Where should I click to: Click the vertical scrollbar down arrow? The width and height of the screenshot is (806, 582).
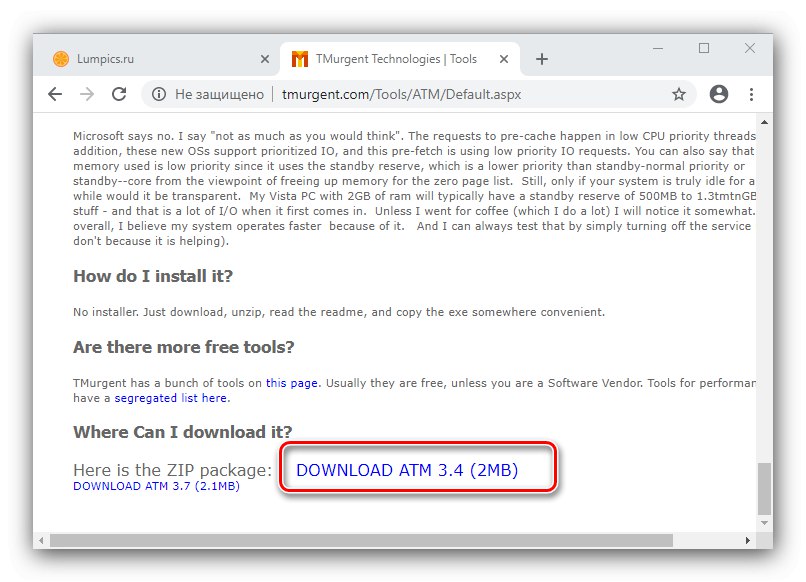(x=764, y=523)
